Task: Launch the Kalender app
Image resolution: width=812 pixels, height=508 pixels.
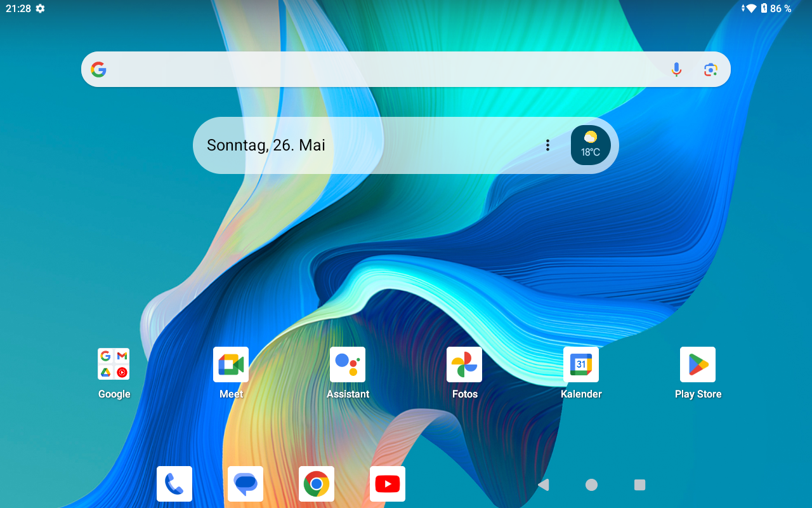Action: pos(581,364)
